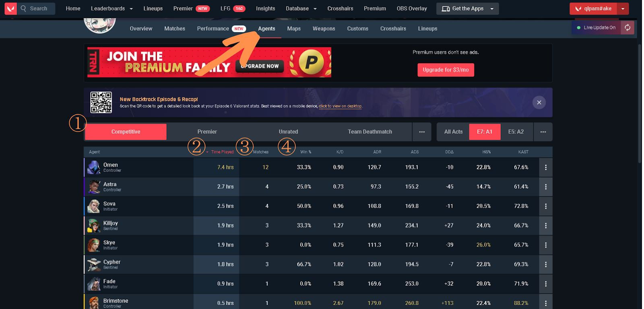Select the Agents tab
Screen dimensions: 644x309
point(266,29)
